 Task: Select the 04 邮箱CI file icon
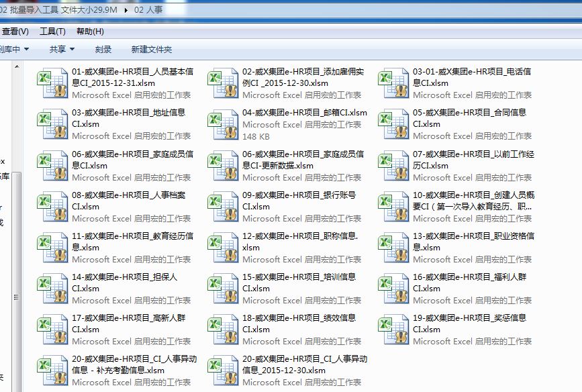(x=223, y=124)
